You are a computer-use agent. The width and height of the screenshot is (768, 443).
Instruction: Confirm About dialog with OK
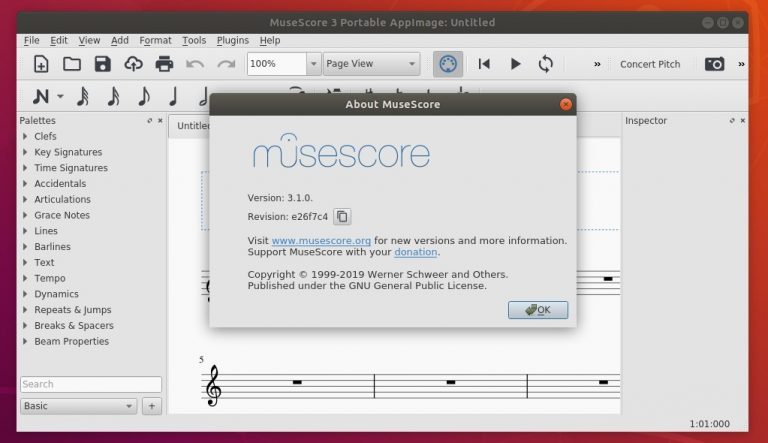point(538,310)
